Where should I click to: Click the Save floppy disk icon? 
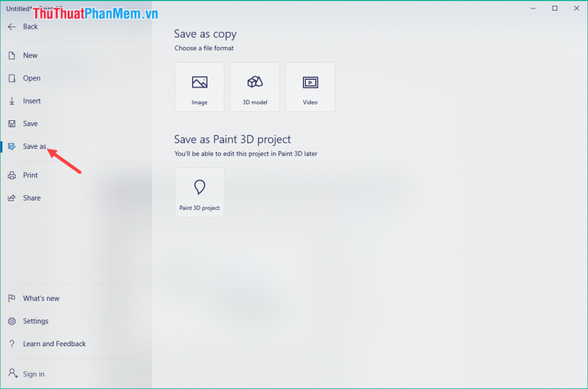click(x=12, y=124)
